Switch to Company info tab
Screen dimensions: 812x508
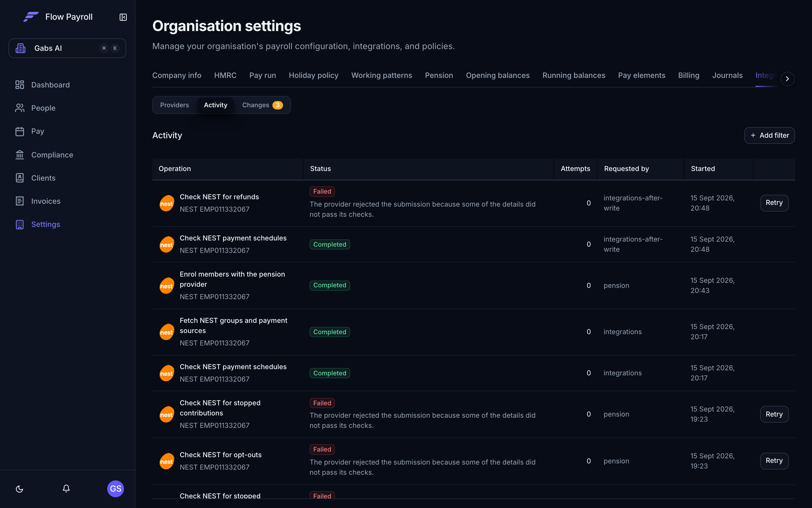[177, 75]
